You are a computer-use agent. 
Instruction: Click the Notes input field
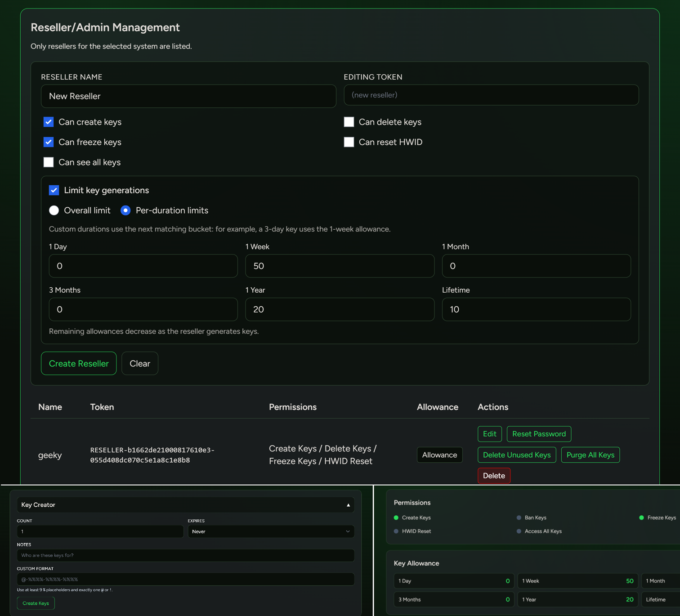tap(185, 555)
